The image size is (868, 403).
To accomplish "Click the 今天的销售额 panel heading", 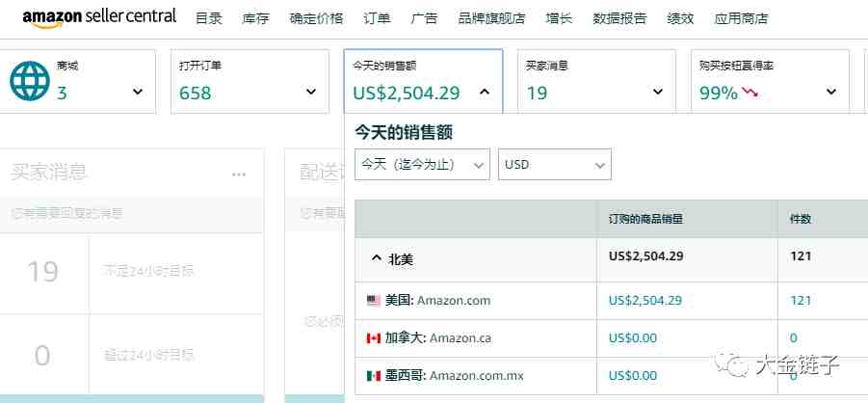I will [x=404, y=132].
